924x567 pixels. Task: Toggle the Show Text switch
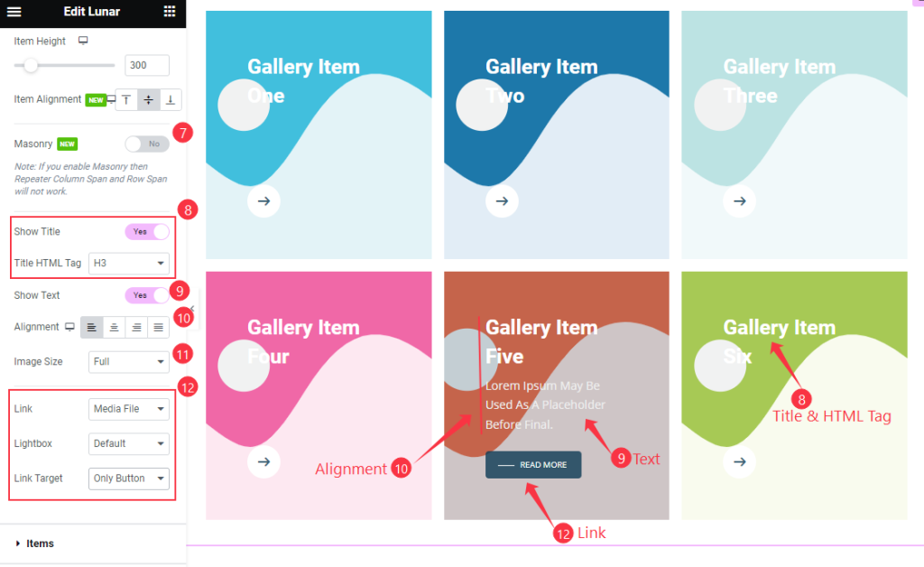(x=147, y=295)
